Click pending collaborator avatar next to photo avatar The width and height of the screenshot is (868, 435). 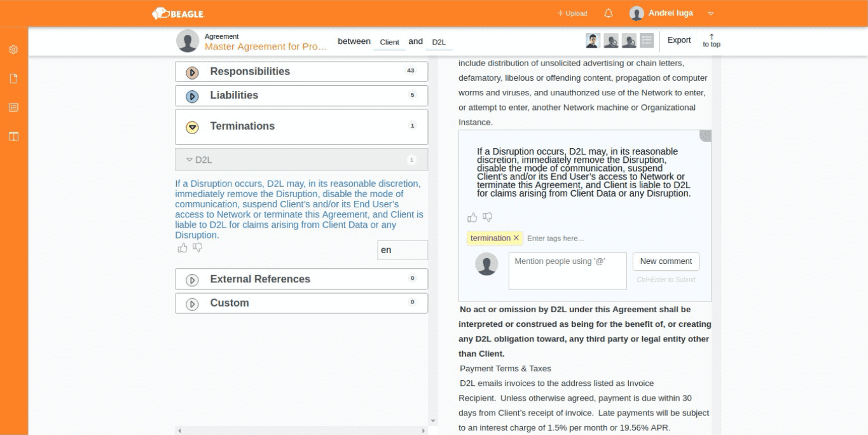[611, 41]
